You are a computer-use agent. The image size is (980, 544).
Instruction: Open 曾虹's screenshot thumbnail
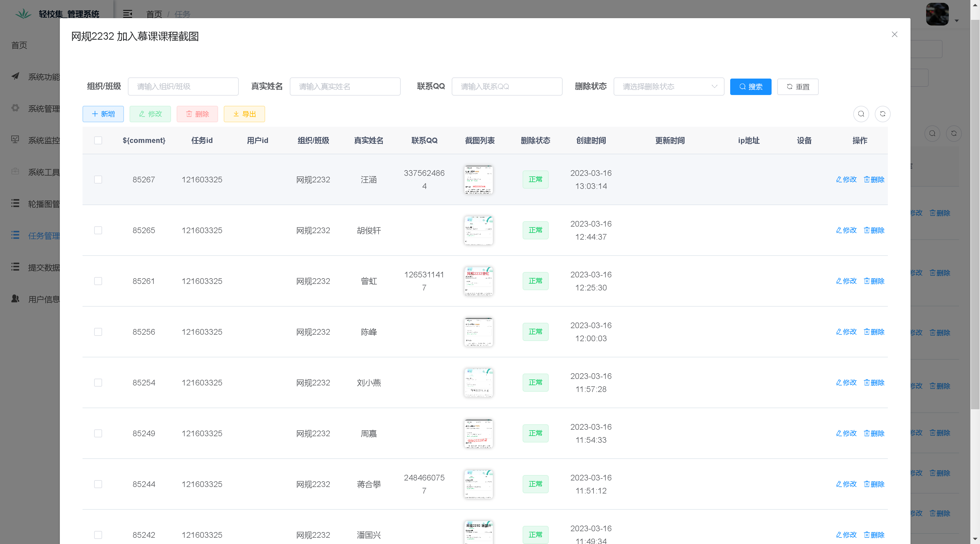pyautogui.click(x=479, y=281)
